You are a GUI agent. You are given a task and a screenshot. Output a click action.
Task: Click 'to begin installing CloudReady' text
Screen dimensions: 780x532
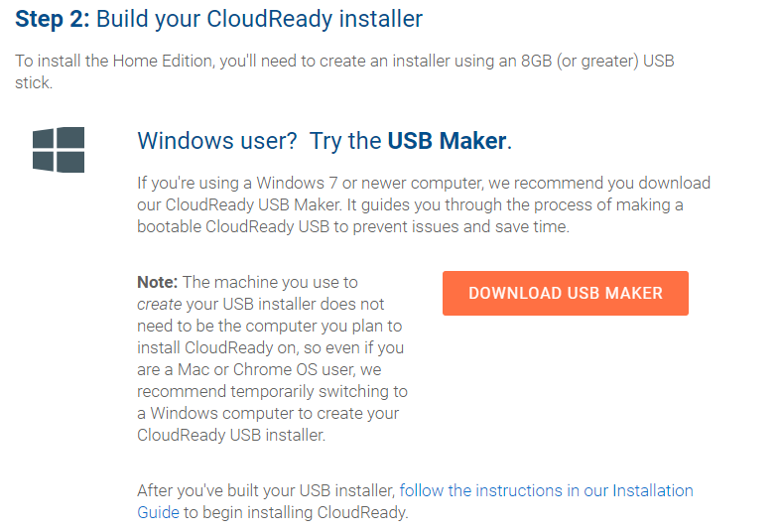click(296, 512)
